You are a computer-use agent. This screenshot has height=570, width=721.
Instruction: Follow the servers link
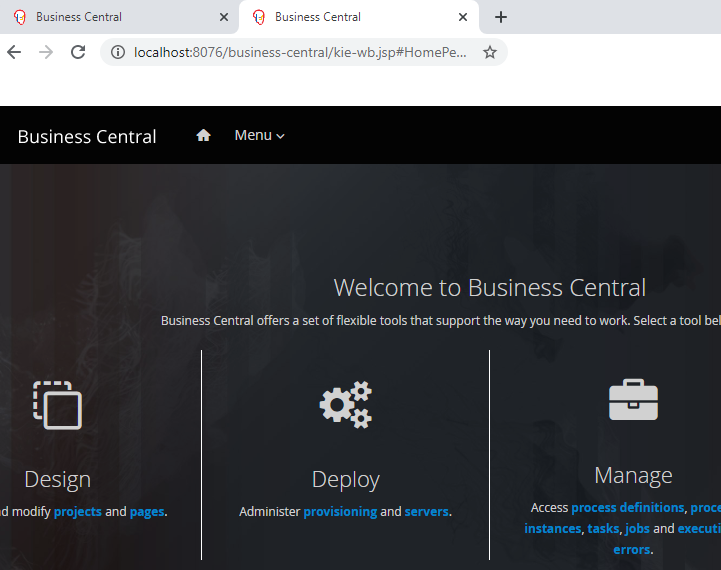[x=427, y=512]
